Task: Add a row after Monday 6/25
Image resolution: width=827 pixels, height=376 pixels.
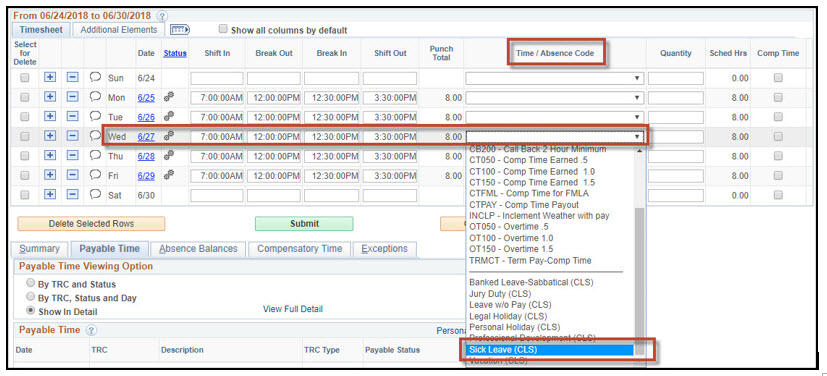Action: click(50, 97)
